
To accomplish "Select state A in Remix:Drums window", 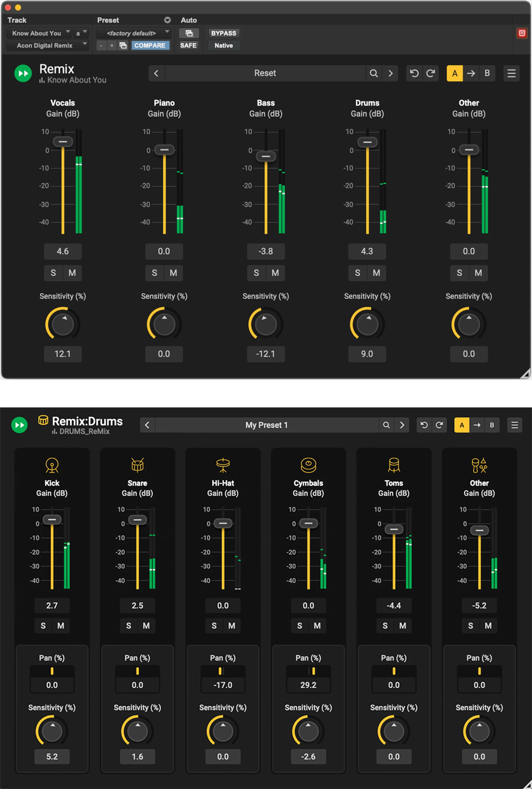I will pos(462,425).
